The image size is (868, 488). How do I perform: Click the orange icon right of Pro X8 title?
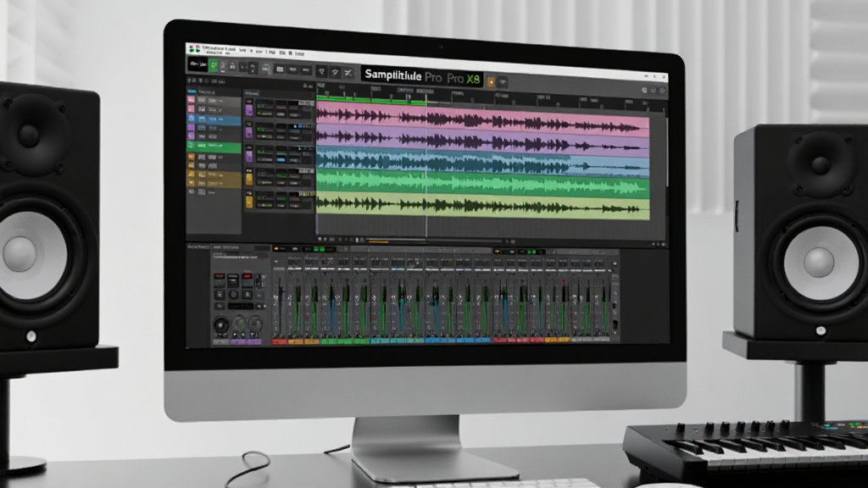(491, 82)
